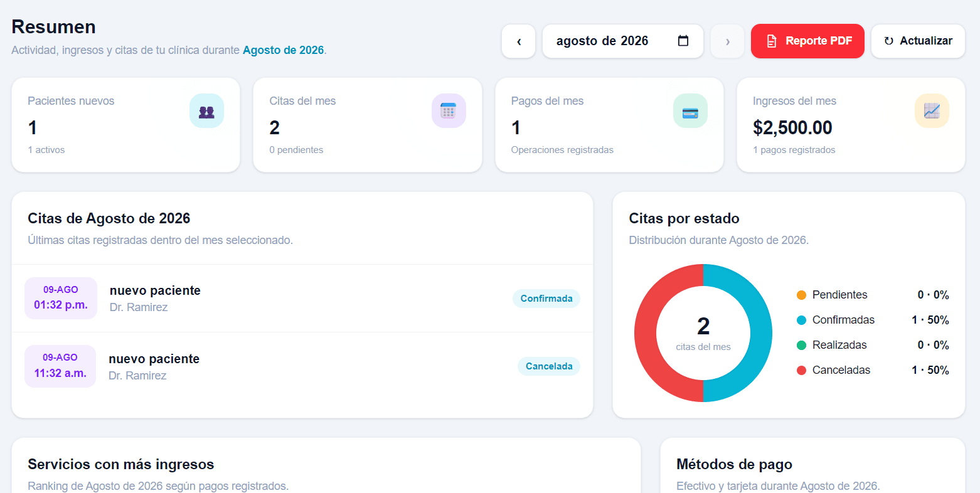Click the Confirmadas legend label
The height and width of the screenshot is (493, 980).
(x=843, y=320)
